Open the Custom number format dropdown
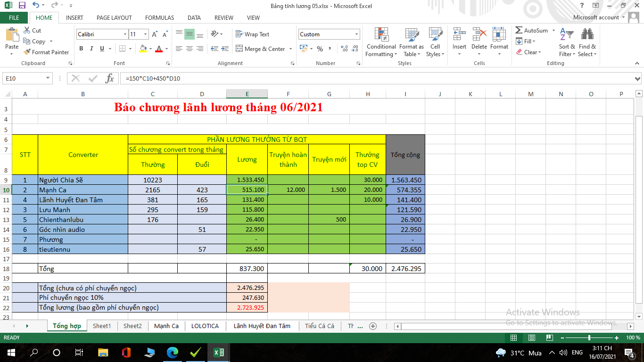The width and height of the screenshot is (644, 362). pos(356,34)
